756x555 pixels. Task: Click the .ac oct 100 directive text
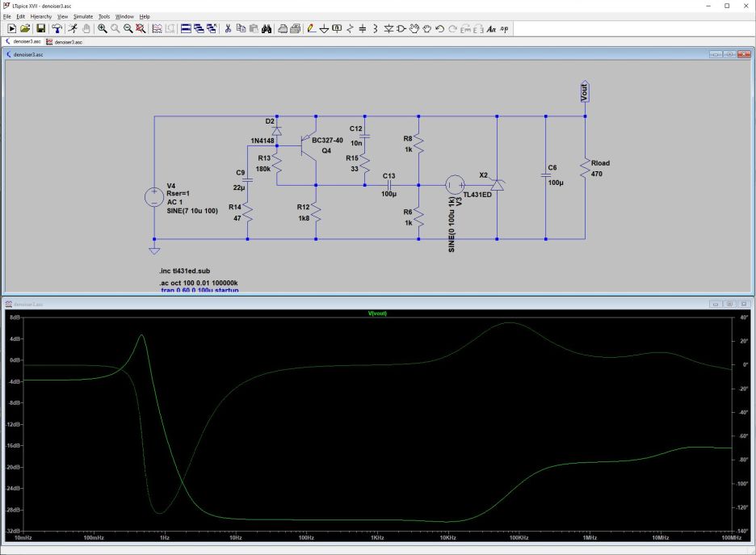198,283
